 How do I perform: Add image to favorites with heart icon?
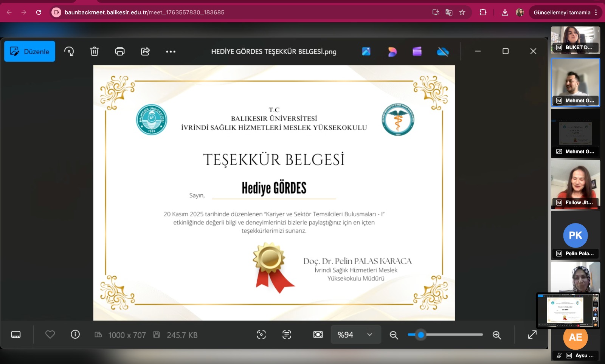pos(50,335)
